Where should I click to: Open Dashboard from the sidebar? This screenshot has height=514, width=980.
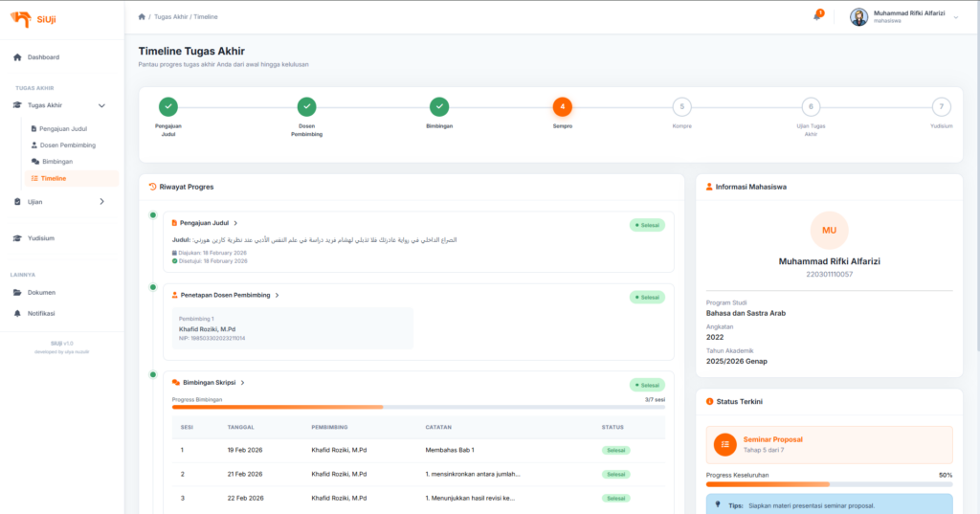click(x=43, y=57)
